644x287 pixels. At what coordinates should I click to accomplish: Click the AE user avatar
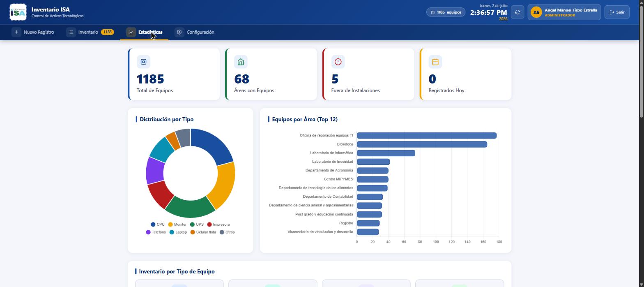(536, 12)
